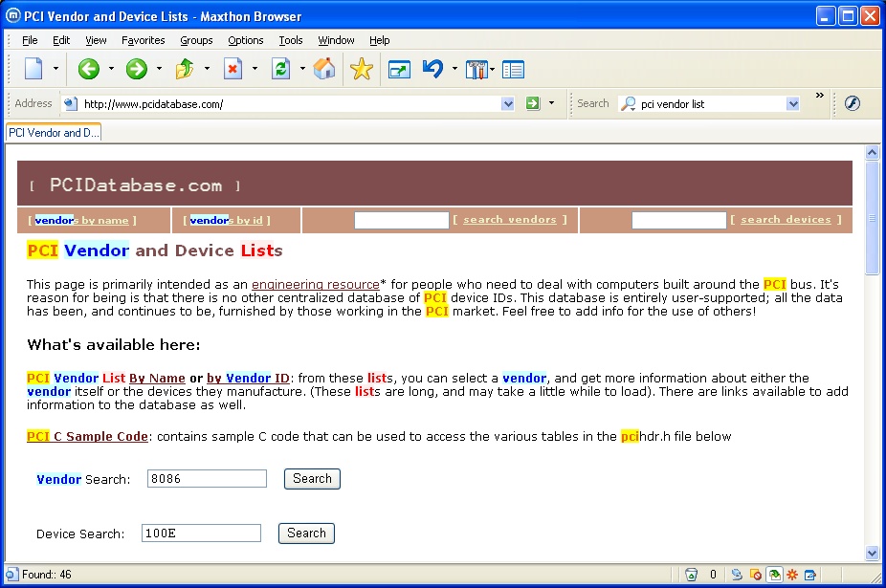
Task: Expand the Go button dropdown arrow
Action: pos(551,103)
